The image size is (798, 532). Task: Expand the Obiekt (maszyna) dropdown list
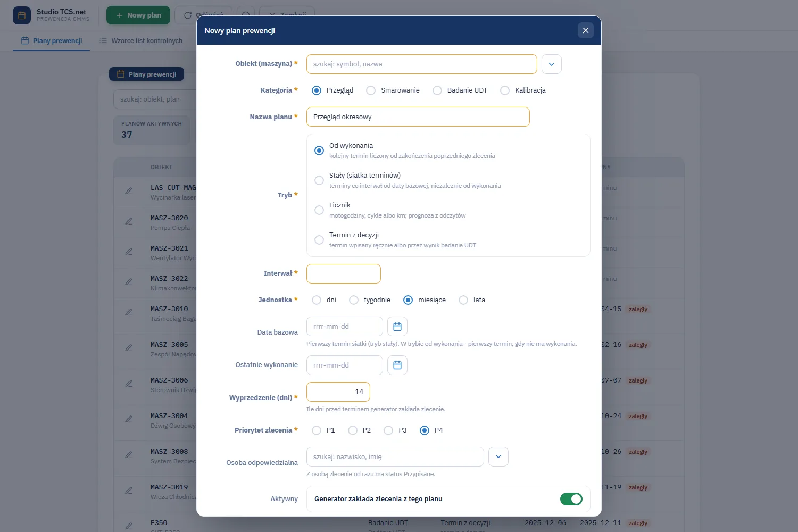pyautogui.click(x=552, y=64)
